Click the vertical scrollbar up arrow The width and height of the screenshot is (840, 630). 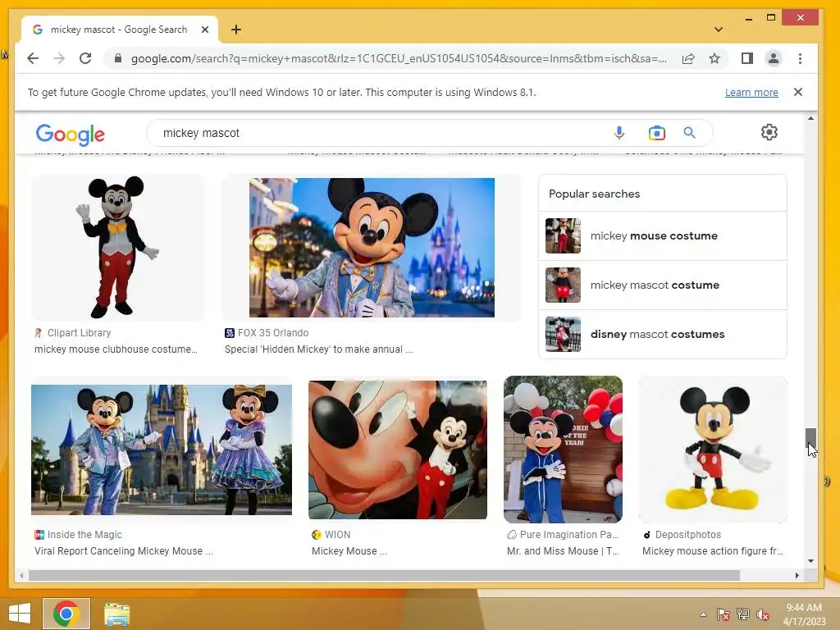[x=810, y=118]
